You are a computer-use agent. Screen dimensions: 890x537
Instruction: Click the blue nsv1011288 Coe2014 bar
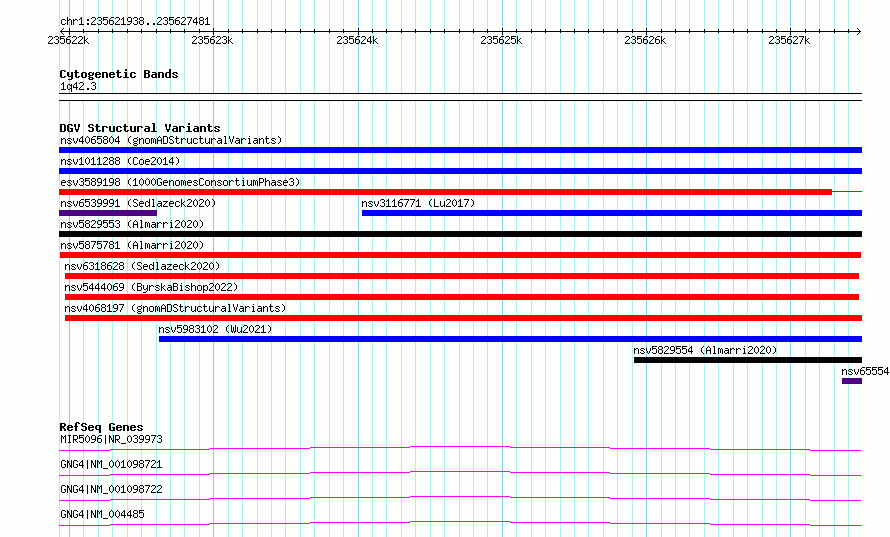(460, 171)
